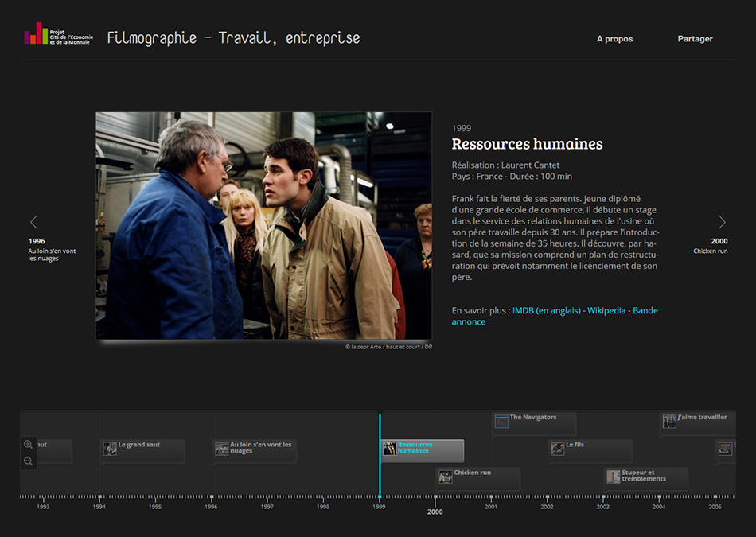
Task: Click the photo credit la sept Arte
Action: (388, 347)
